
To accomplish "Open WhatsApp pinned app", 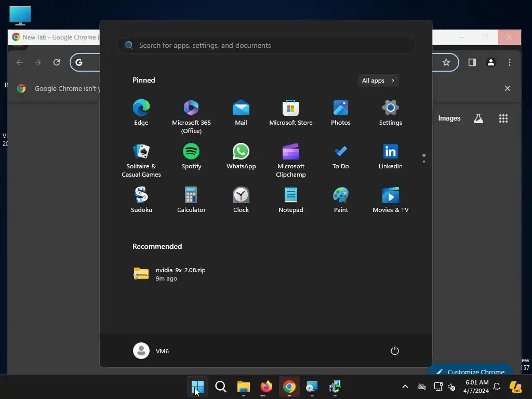I will coord(241,156).
